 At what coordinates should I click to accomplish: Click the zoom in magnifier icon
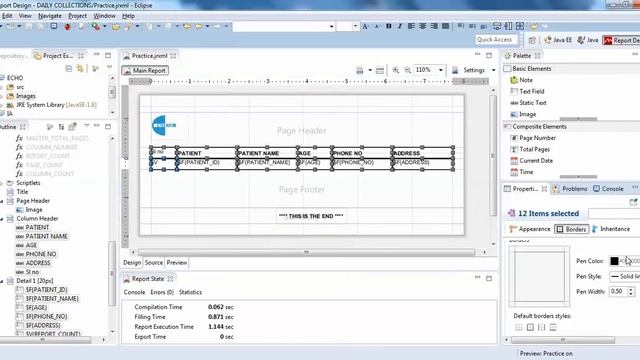pyautogui.click(x=396, y=70)
